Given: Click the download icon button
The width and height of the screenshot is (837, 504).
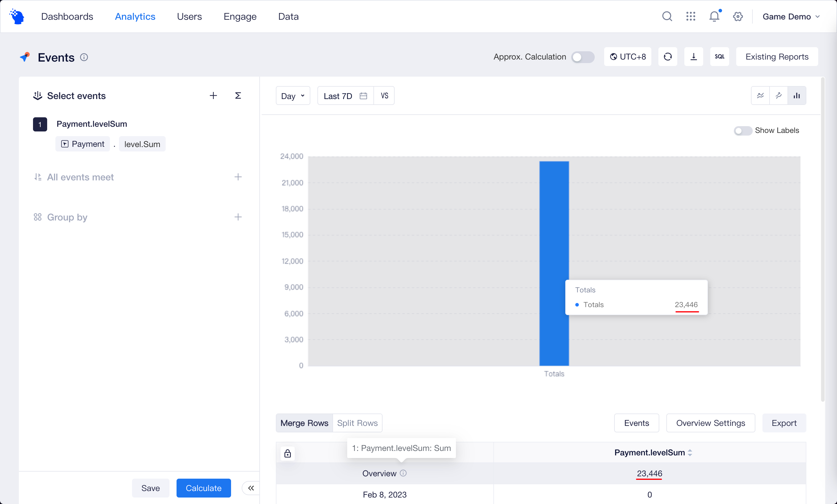Looking at the screenshot, I should [694, 57].
